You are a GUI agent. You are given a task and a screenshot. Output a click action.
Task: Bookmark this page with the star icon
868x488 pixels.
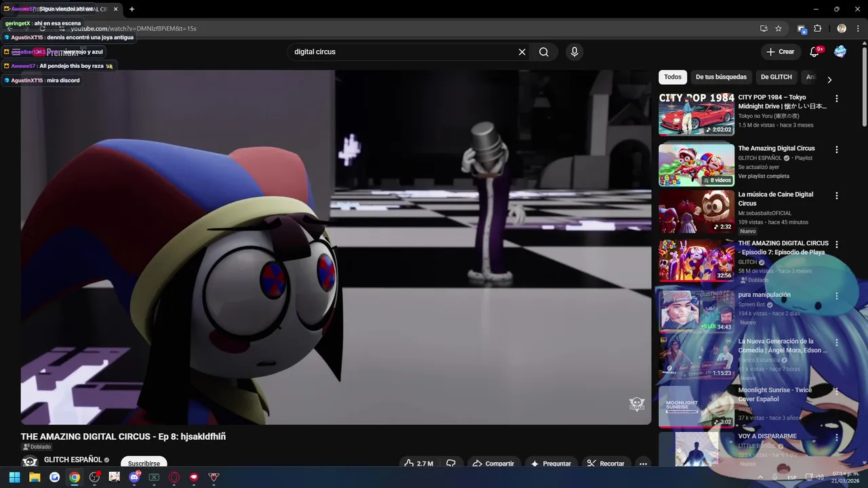pos(778,28)
